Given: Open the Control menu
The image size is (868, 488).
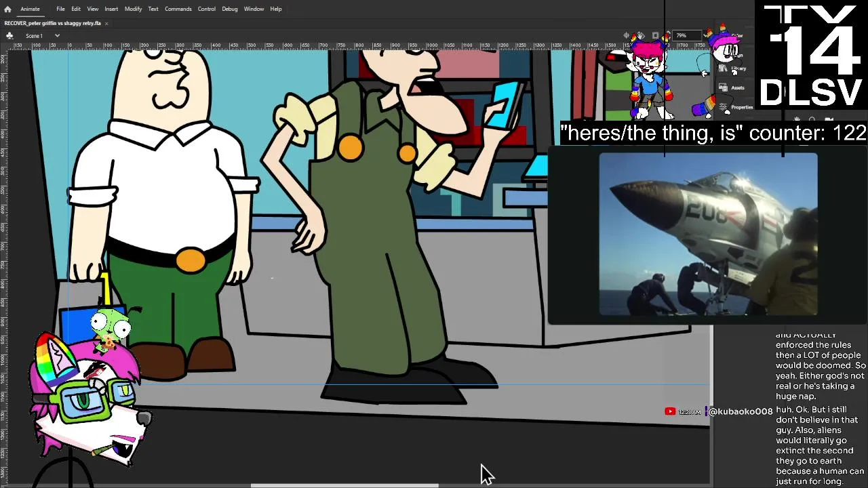Looking at the screenshot, I should coord(207,9).
